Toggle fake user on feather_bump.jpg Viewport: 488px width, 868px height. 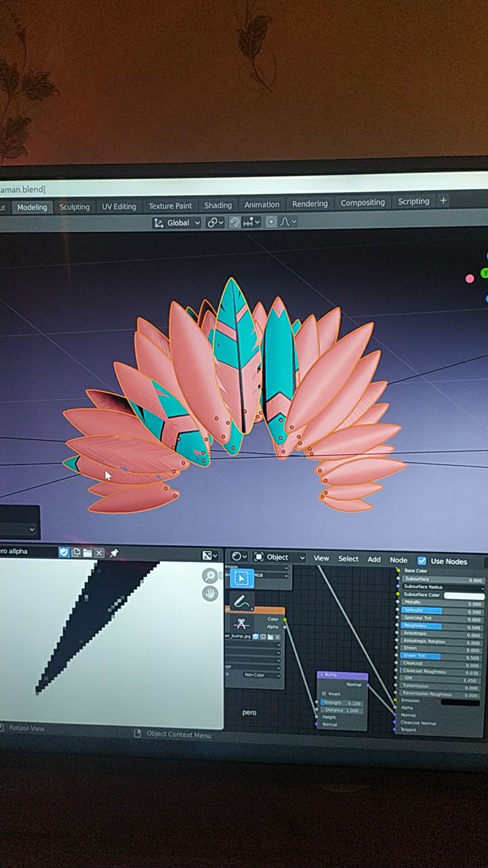click(x=256, y=637)
